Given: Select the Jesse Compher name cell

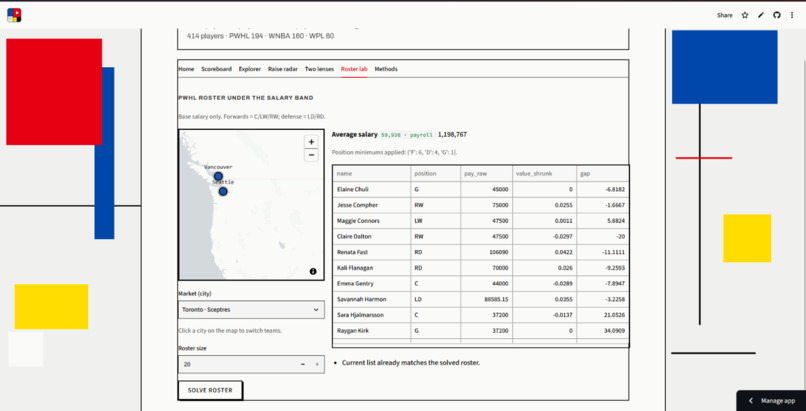Looking at the screenshot, I should coord(371,205).
